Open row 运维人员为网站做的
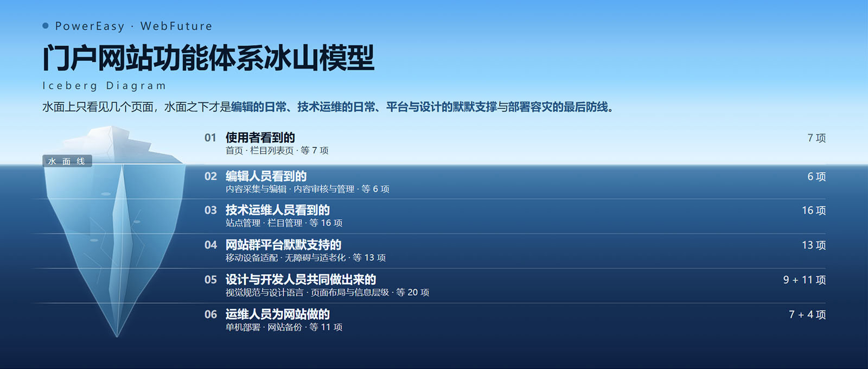Image resolution: width=868 pixels, height=369 pixels. coord(515,320)
